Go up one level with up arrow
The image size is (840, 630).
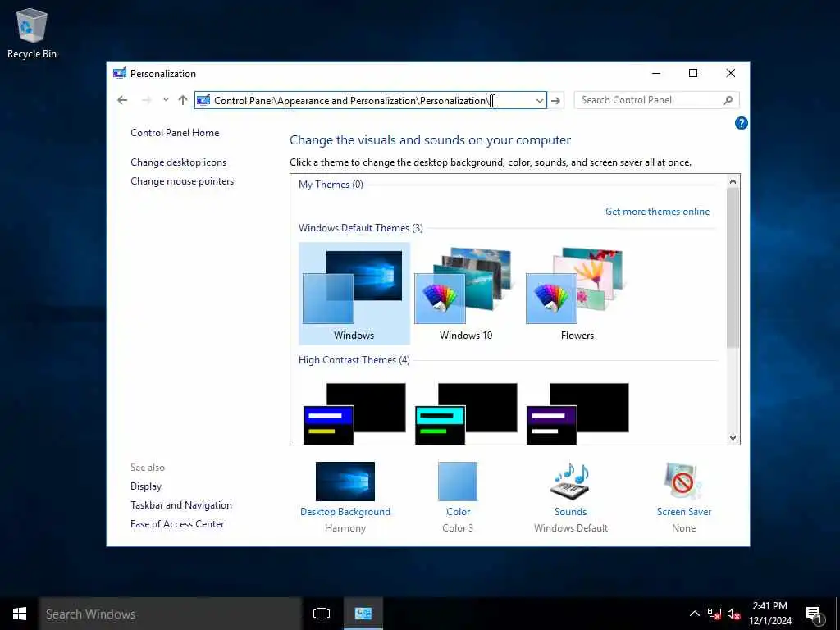(183, 100)
